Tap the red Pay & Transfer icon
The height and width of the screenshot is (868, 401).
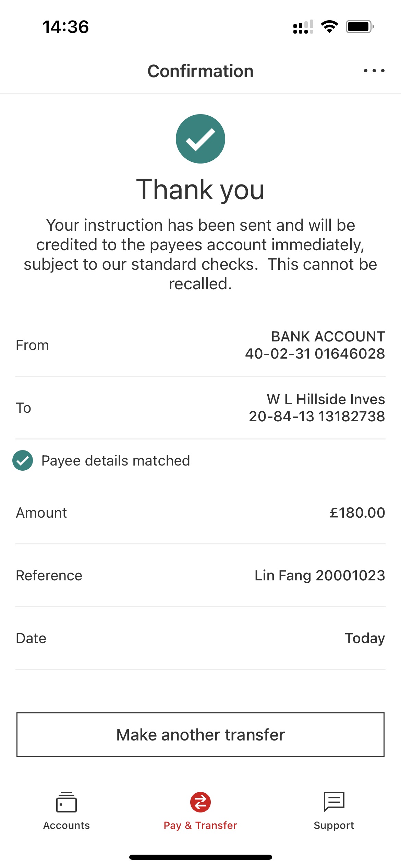coord(200,802)
